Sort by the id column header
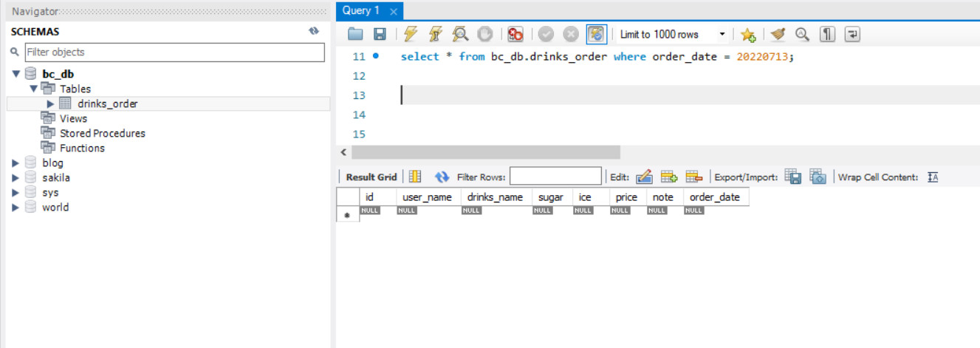 click(377, 197)
